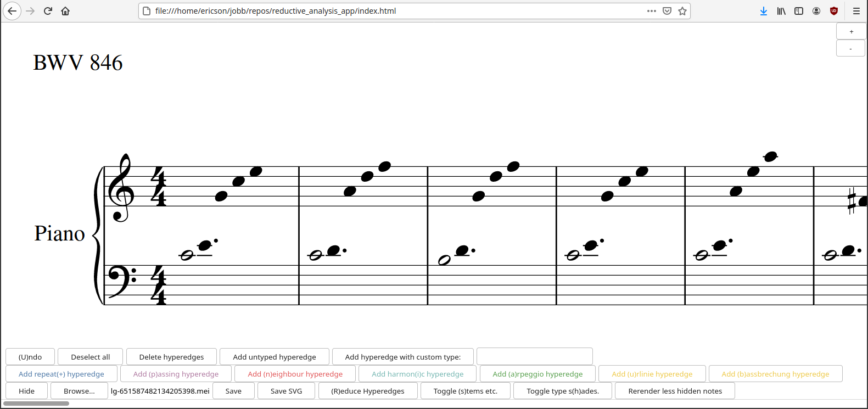Bookmark this page with the star icon
The height and width of the screenshot is (409, 868).
[682, 11]
